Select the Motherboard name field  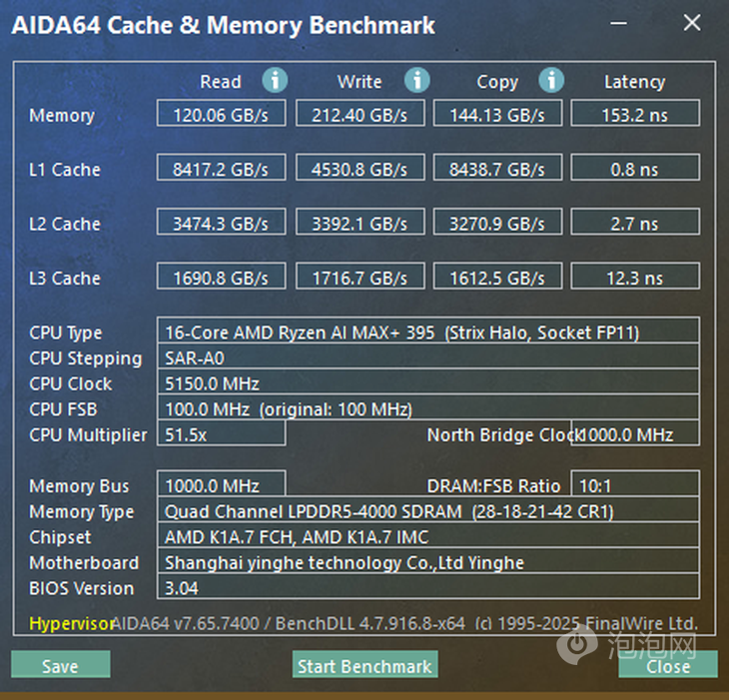[x=429, y=563]
